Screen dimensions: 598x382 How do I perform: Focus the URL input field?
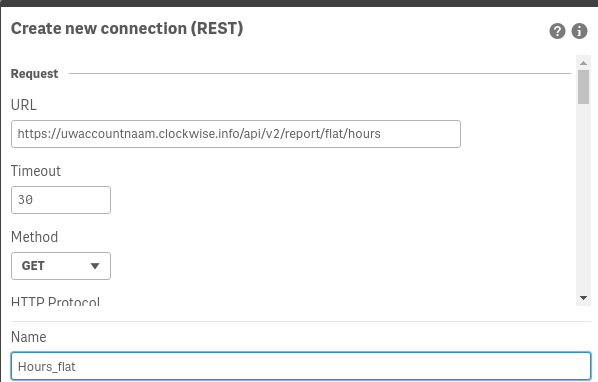coord(236,134)
